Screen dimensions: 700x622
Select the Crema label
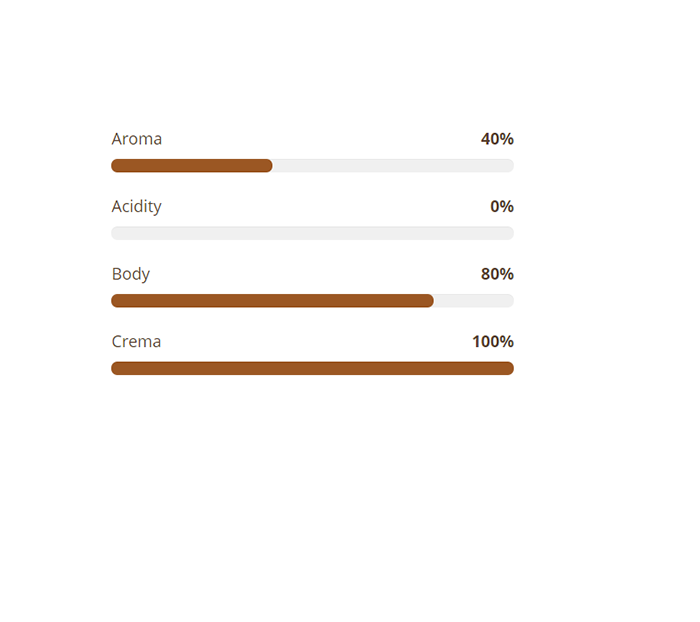click(136, 342)
